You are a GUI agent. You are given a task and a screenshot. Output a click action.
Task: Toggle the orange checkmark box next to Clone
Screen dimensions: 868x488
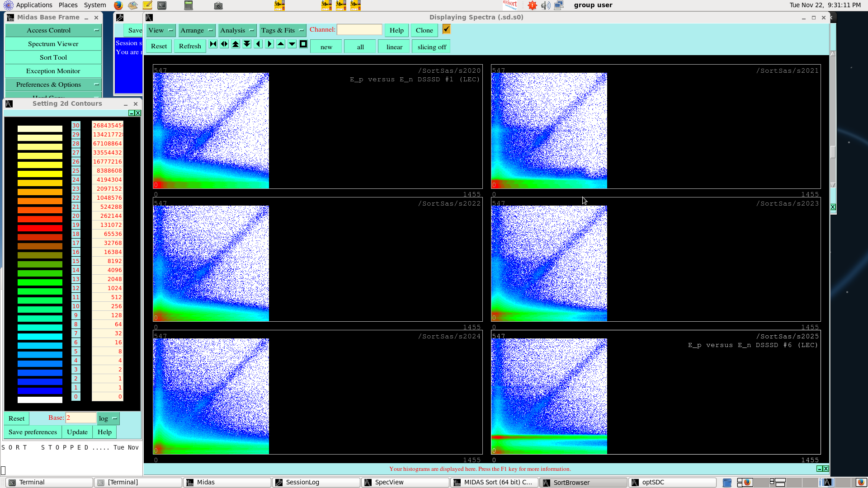(x=446, y=29)
